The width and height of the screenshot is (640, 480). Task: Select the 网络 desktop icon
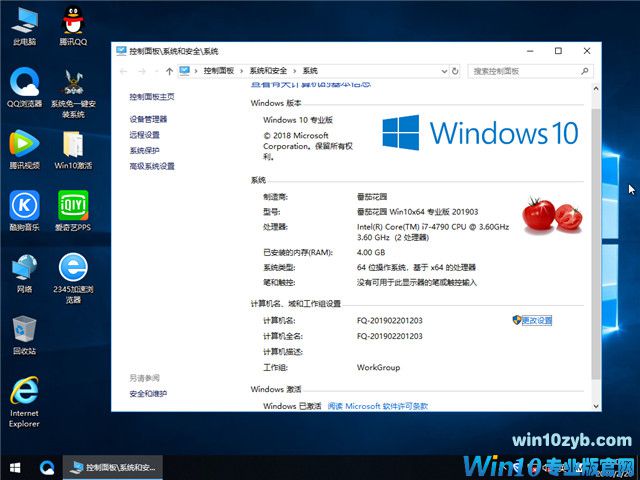tap(24, 273)
